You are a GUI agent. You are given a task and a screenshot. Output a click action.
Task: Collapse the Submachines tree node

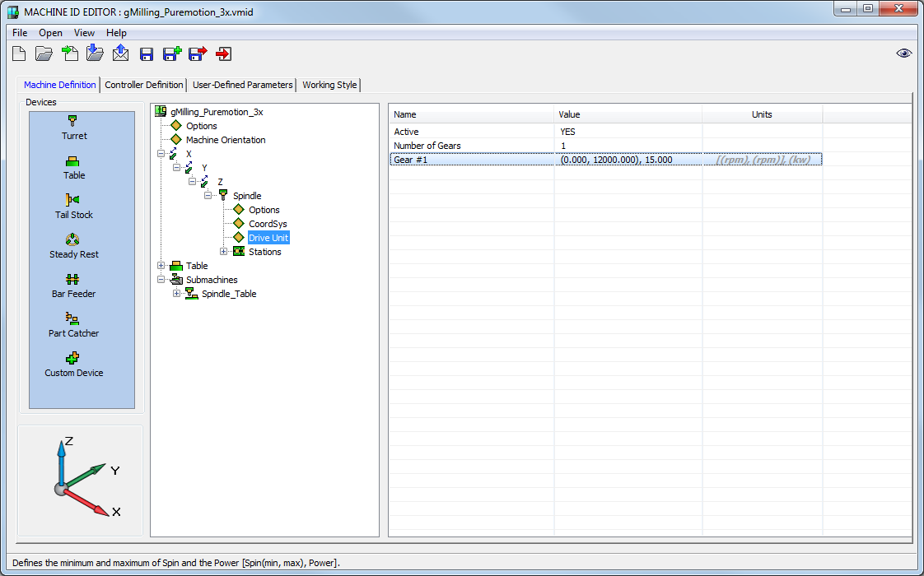161,280
